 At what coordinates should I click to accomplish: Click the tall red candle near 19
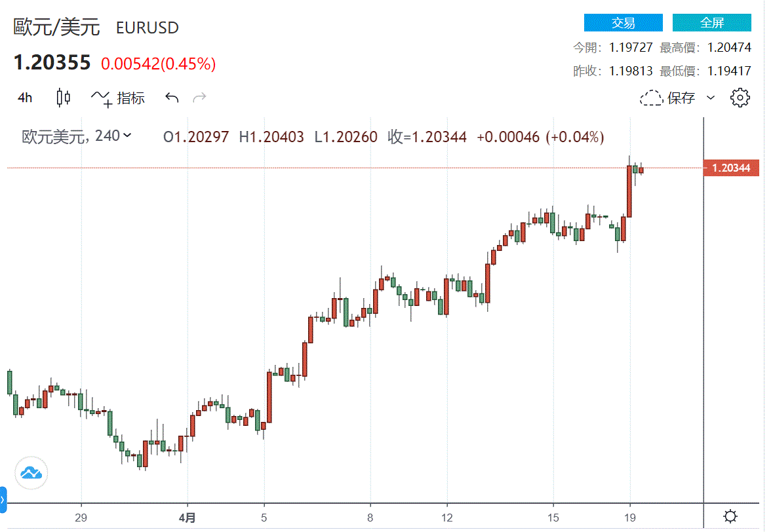629,191
